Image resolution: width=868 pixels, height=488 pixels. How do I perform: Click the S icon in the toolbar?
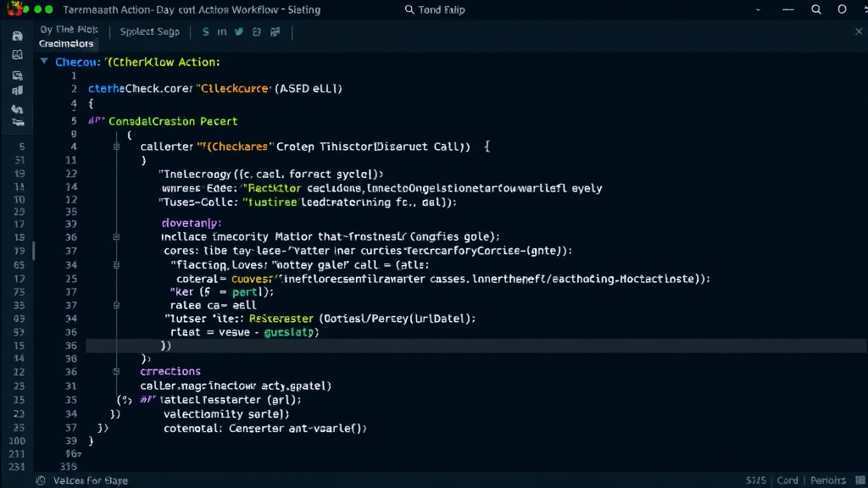pos(205,32)
